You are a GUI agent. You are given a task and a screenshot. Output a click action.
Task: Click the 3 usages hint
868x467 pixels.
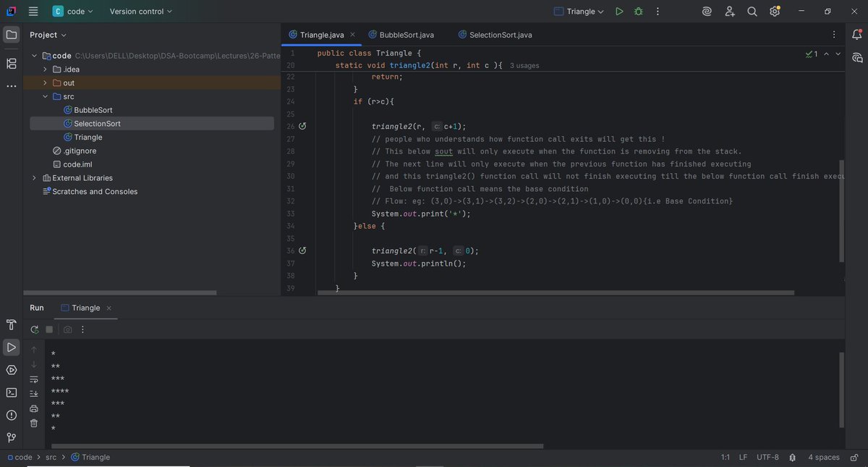tap(524, 66)
